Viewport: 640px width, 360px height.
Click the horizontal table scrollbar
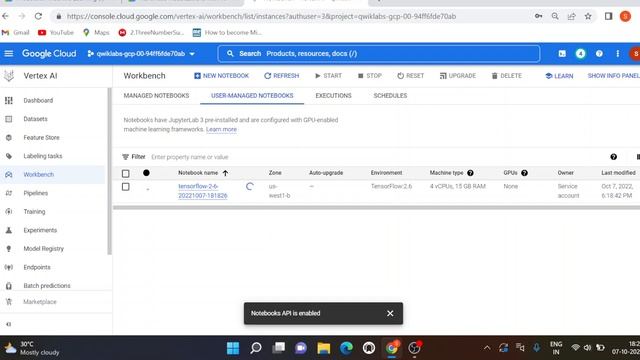pyautogui.click(x=376, y=208)
